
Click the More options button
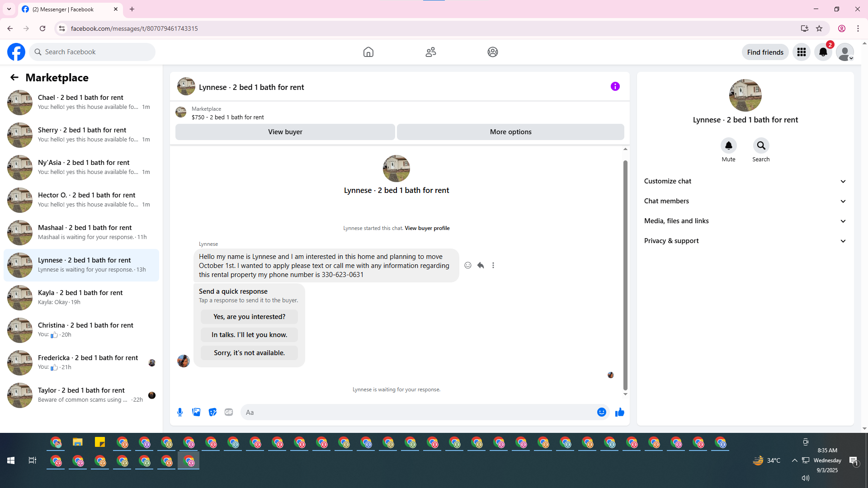coord(510,132)
